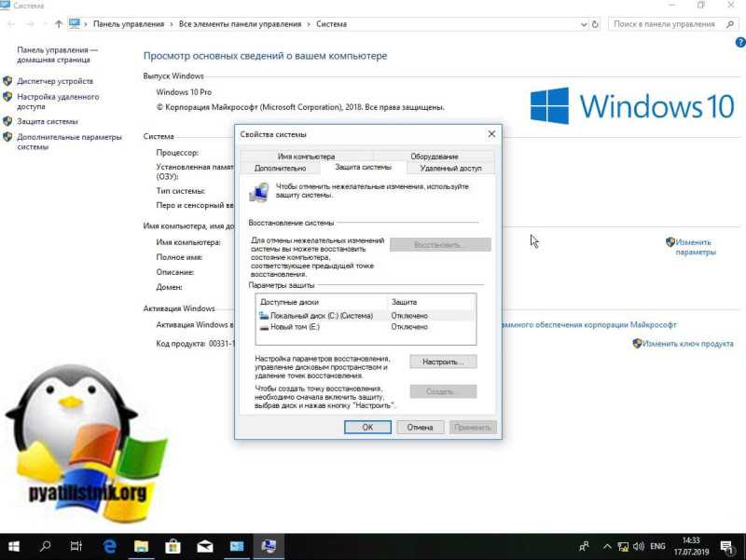Screen dimensions: 746x560
Task: Click the Настроить button
Action: click(x=443, y=362)
